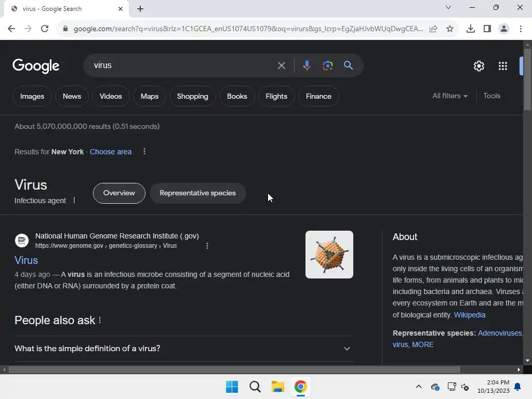532x399 pixels.
Task: Switch to Books results
Action: pos(237,96)
